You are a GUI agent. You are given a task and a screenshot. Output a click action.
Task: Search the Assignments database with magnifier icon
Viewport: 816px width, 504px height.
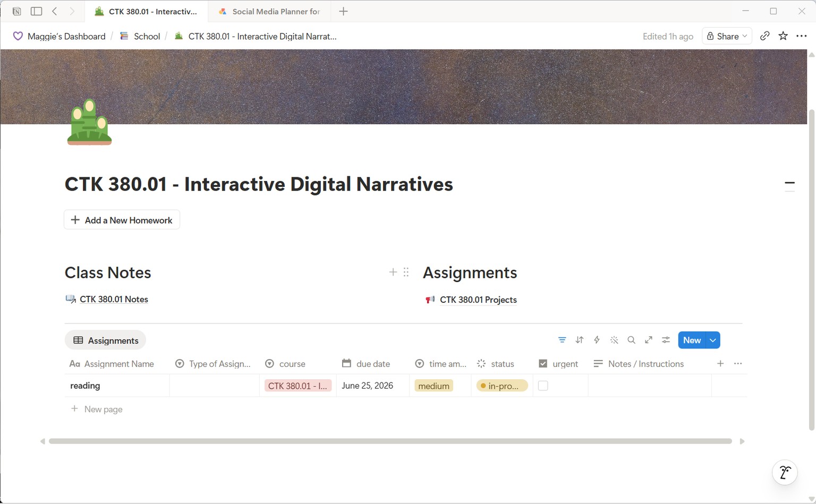[631, 340]
